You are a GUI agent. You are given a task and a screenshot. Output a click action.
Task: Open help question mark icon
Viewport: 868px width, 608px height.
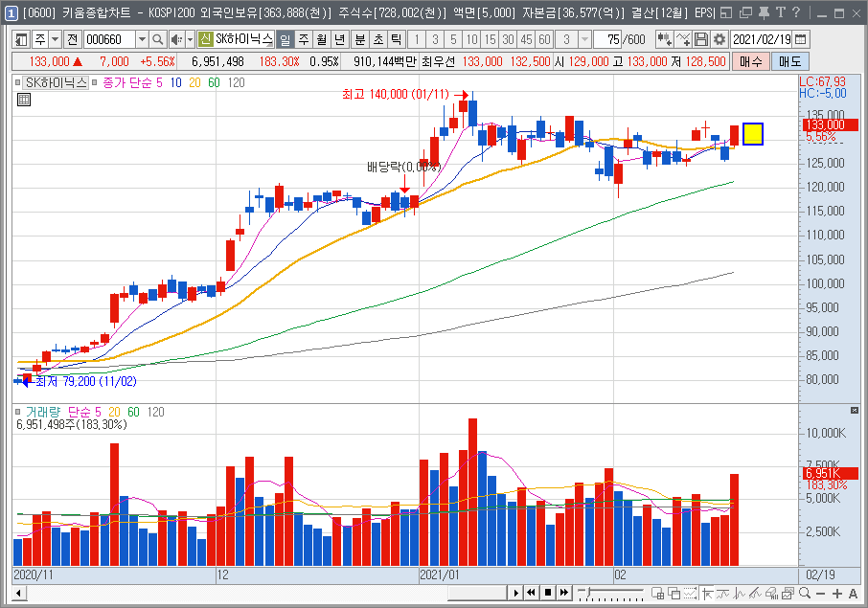point(795,12)
